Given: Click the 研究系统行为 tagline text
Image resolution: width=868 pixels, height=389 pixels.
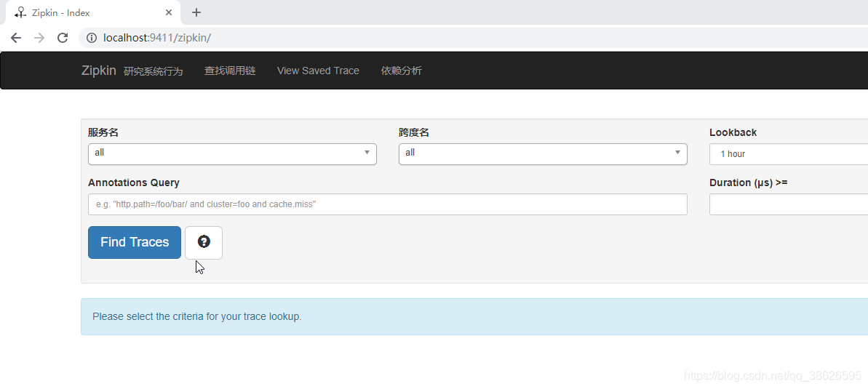Looking at the screenshot, I should (154, 71).
